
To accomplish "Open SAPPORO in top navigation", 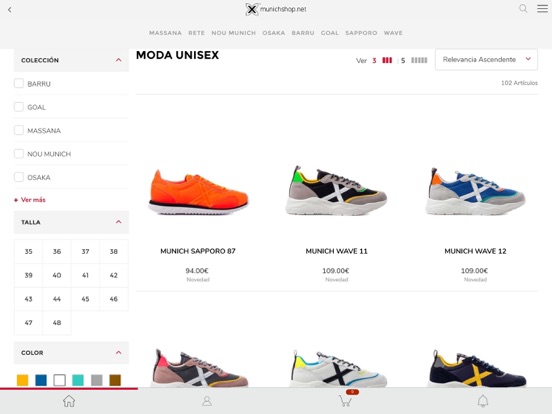I will [361, 33].
